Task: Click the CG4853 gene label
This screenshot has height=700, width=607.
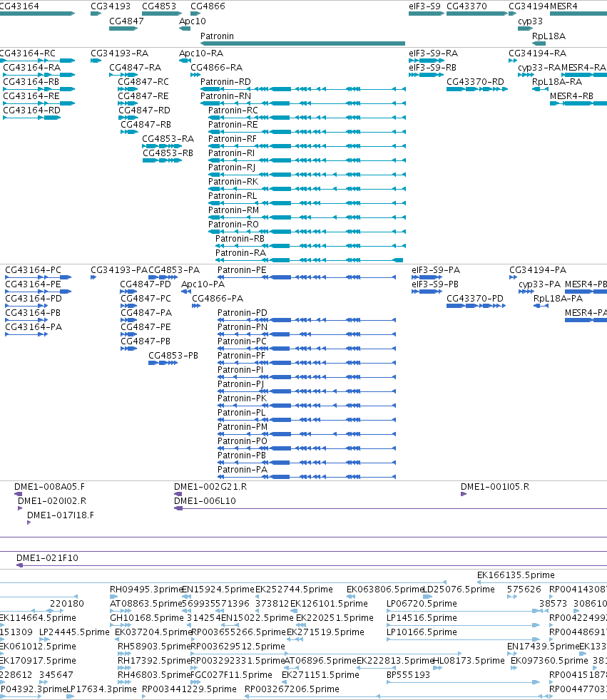Action: [159, 6]
